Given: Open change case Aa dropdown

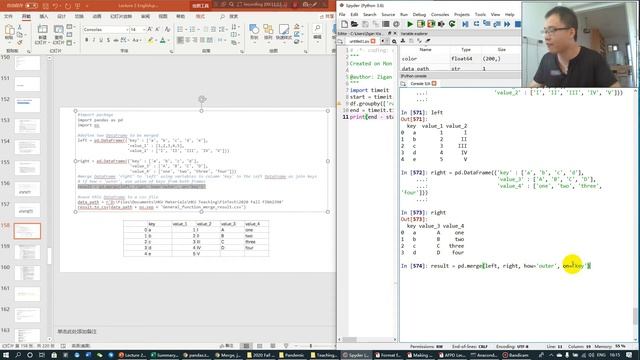Looking at the screenshot, I should [136, 40].
